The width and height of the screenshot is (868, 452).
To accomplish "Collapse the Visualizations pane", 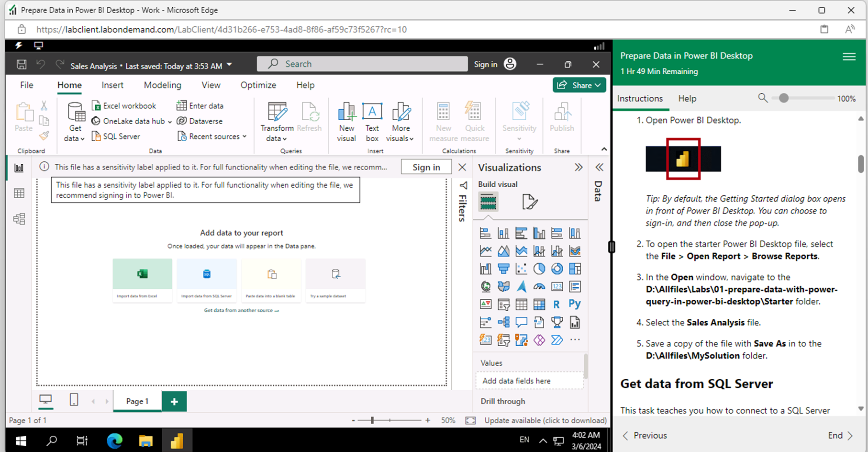I will point(579,167).
